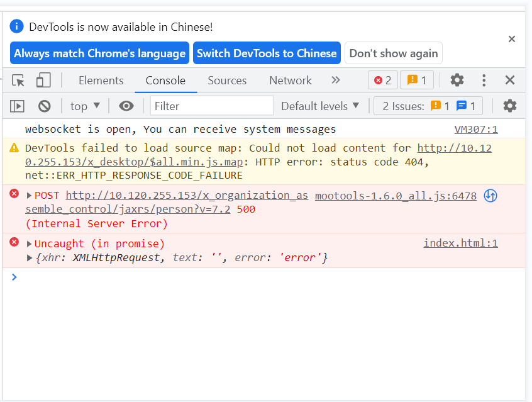532x402 pixels.
Task: Switch to the Elements tab
Action: 101,81
